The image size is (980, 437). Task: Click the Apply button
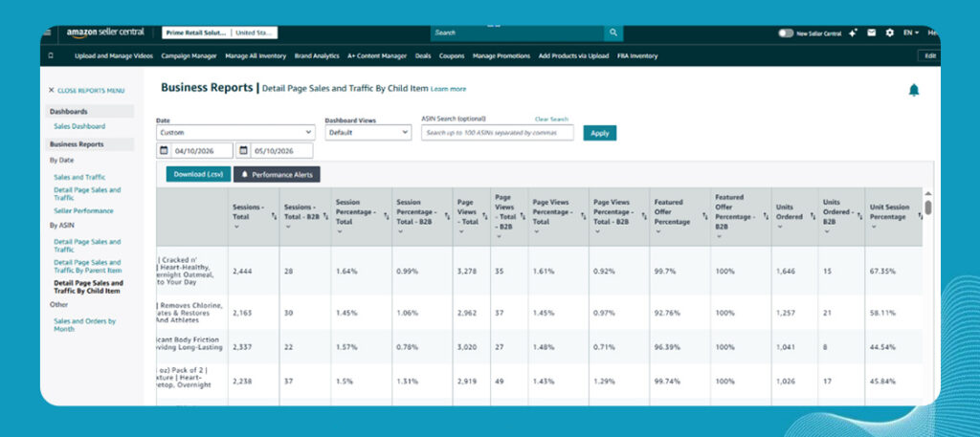coord(600,133)
